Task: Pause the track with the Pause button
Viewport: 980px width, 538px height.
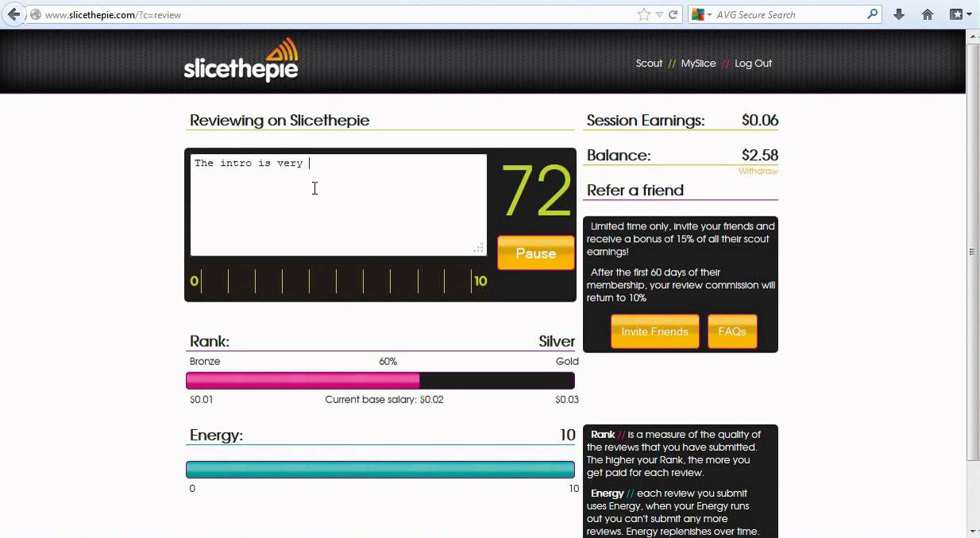Action: point(536,253)
